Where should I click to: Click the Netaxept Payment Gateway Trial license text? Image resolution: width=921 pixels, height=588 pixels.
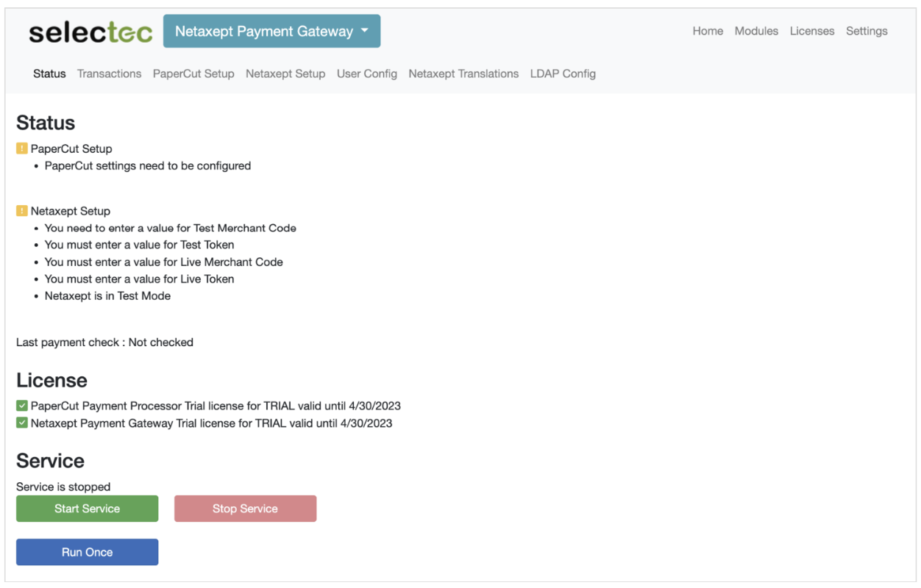[x=212, y=423]
